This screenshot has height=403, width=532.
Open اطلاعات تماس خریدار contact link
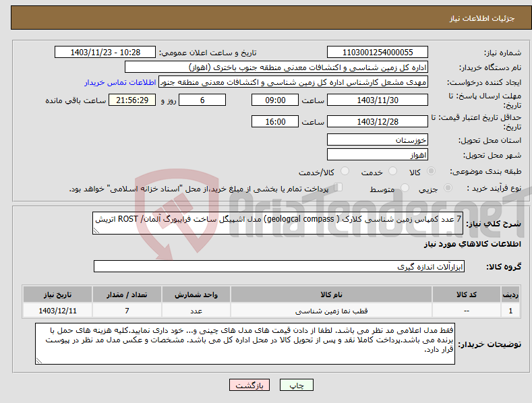120,82
